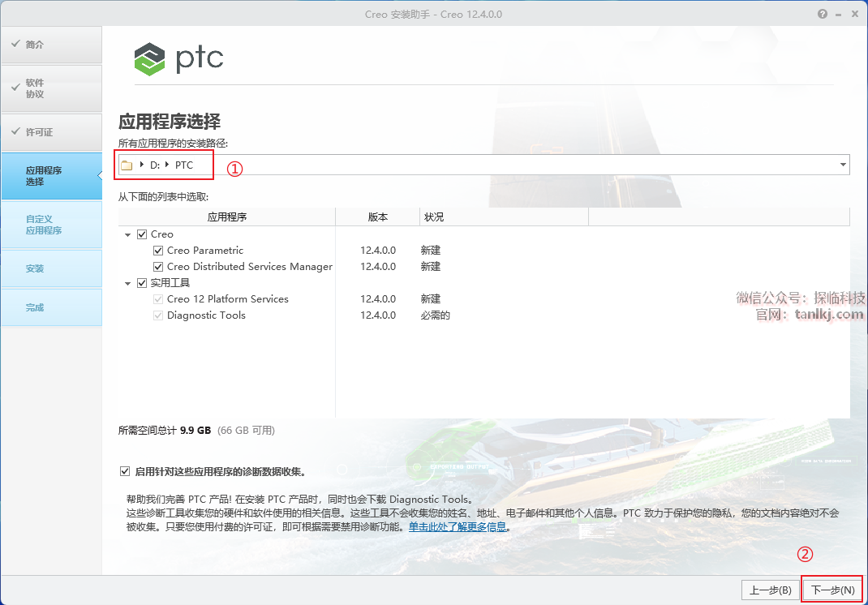This screenshot has height=605, width=868.
Task: Open the install path dropdown arrow
Action: [x=843, y=165]
